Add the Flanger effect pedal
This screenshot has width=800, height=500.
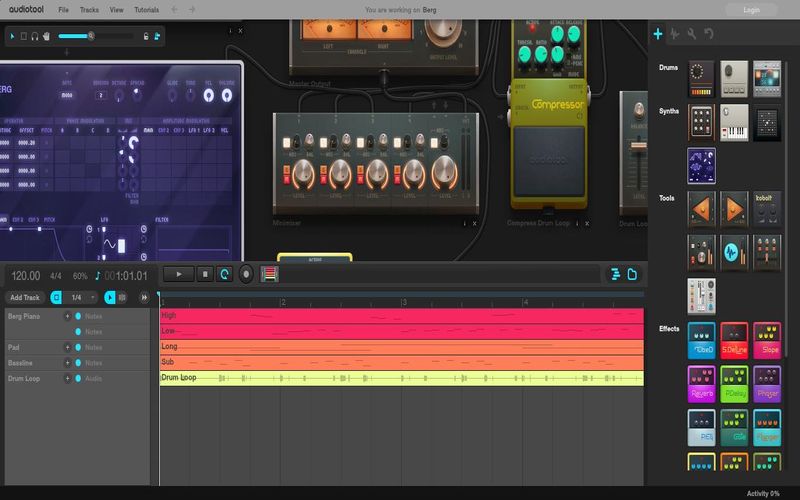(x=767, y=428)
